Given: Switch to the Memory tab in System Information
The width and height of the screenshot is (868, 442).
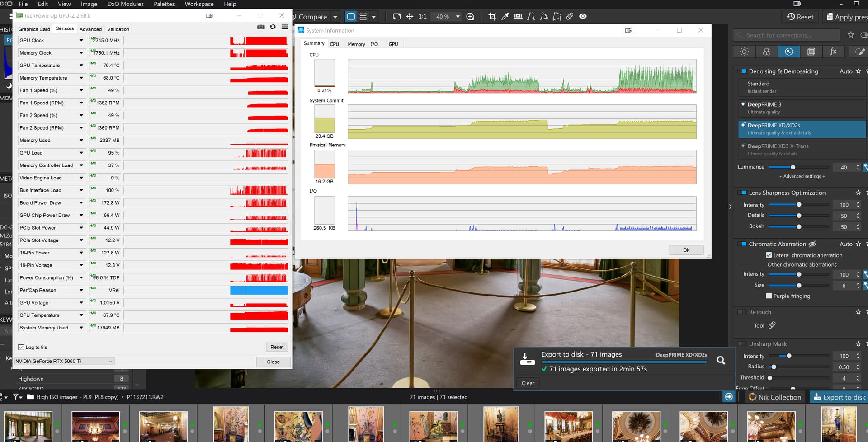Looking at the screenshot, I should (356, 44).
